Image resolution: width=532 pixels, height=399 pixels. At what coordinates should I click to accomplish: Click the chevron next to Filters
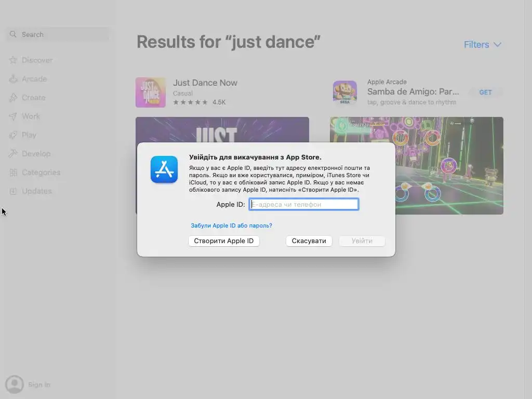click(x=497, y=45)
